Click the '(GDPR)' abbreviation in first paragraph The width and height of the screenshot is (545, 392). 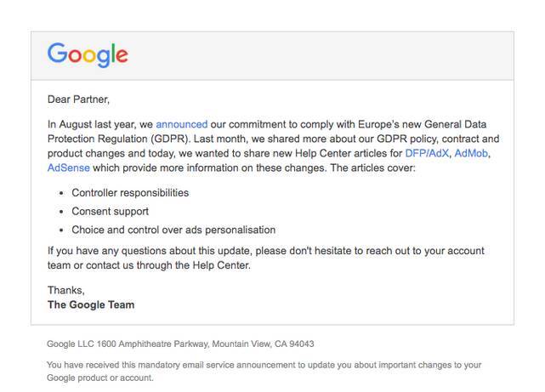170,139
